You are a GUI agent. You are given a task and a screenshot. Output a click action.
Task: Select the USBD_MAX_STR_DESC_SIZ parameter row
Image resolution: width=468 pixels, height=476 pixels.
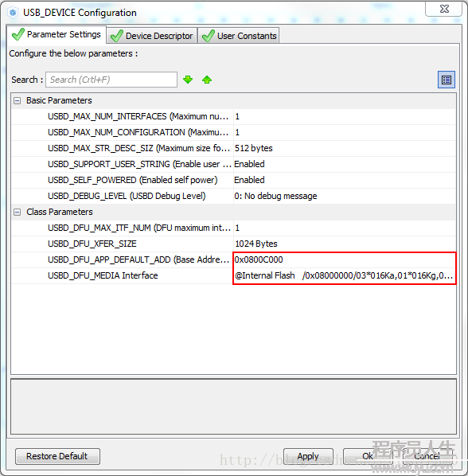tap(233, 148)
